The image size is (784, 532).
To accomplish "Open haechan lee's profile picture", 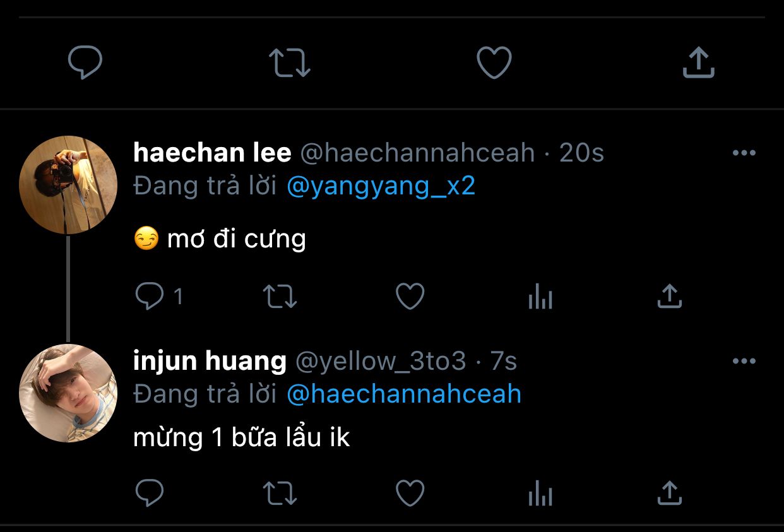I will [x=68, y=185].
